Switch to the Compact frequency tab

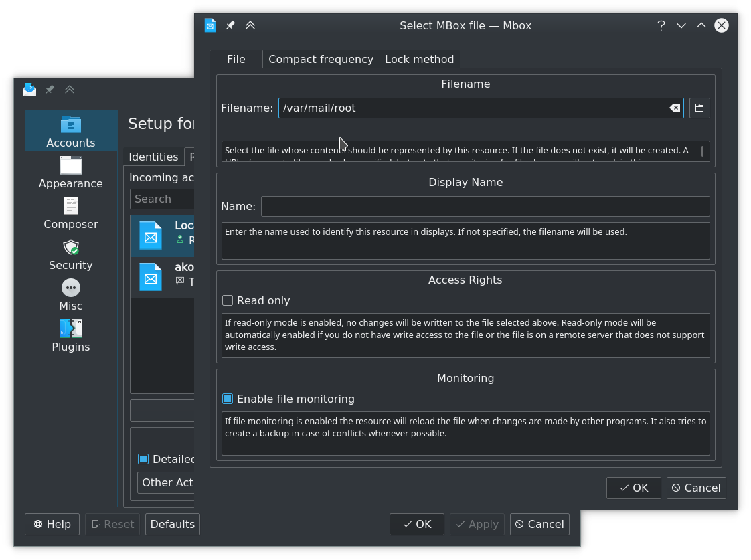(x=321, y=59)
